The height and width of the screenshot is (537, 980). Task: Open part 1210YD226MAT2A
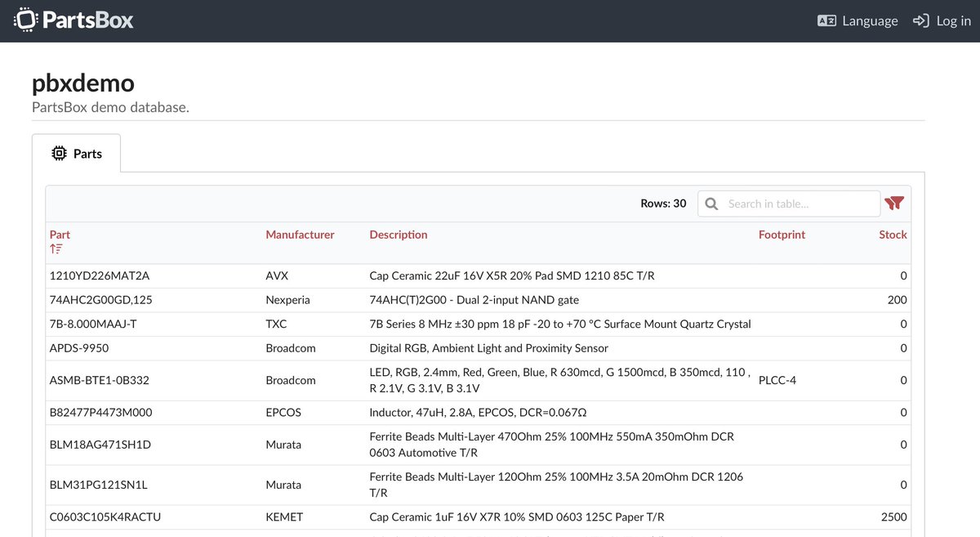[x=99, y=276]
